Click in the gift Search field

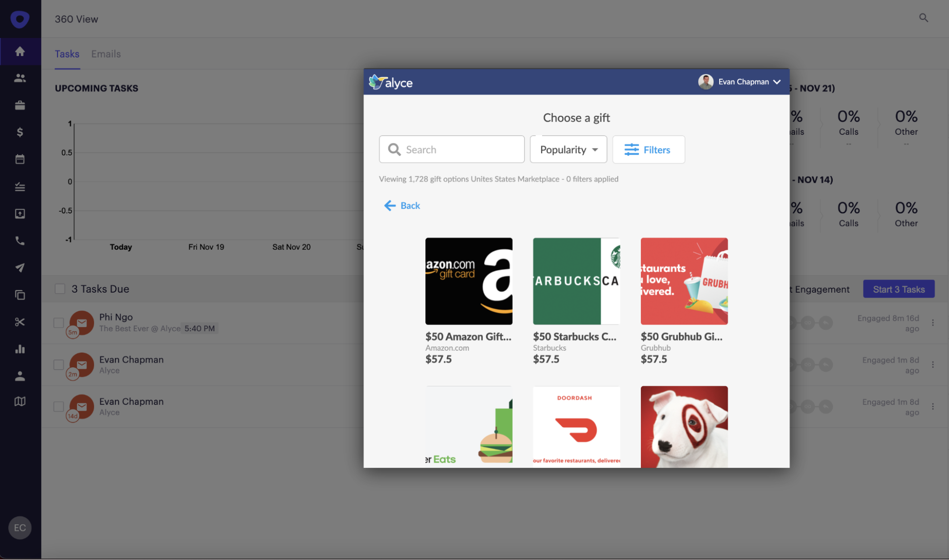(451, 149)
